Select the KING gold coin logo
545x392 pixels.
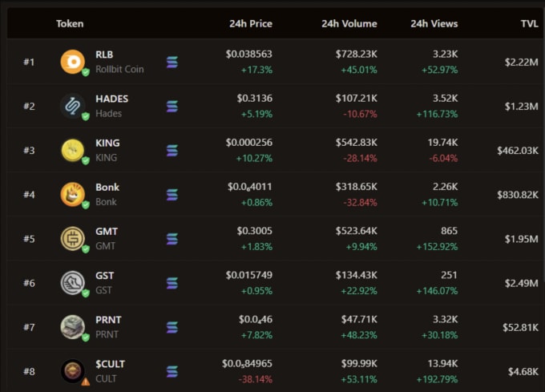point(73,150)
